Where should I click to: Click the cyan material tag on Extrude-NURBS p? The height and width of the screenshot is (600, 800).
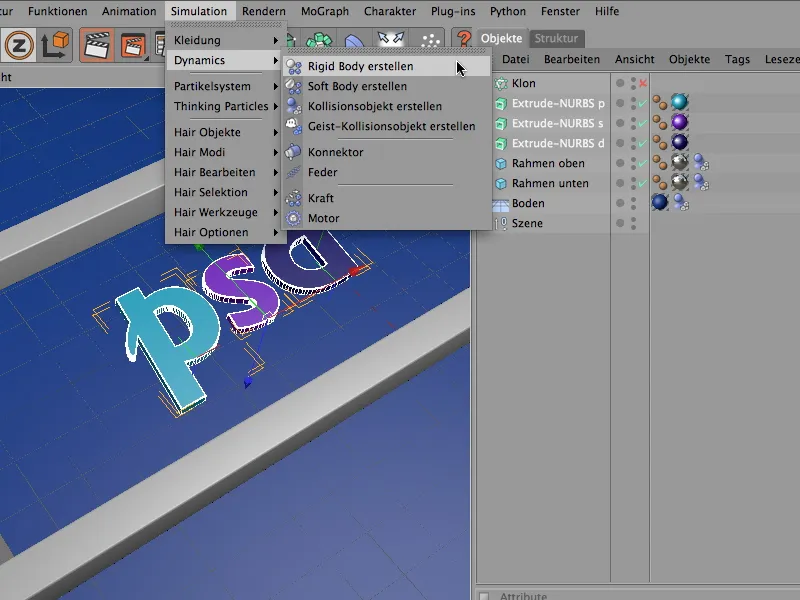(x=680, y=103)
